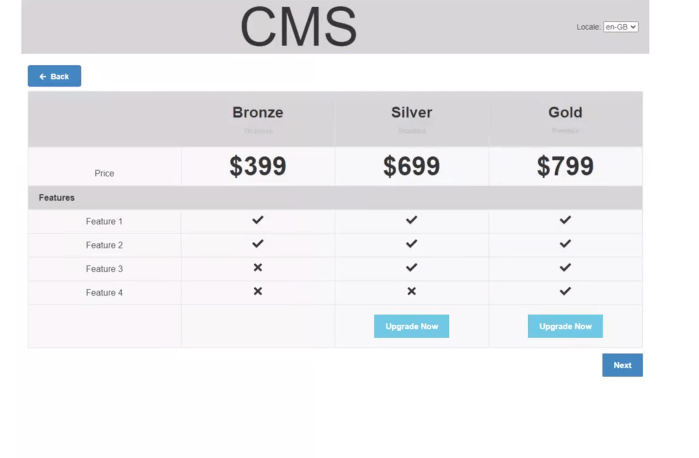The height and width of the screenshot is (458, 699).
Task: Click Silver Feature 2 checkmark icon
Action: [411, 244]
